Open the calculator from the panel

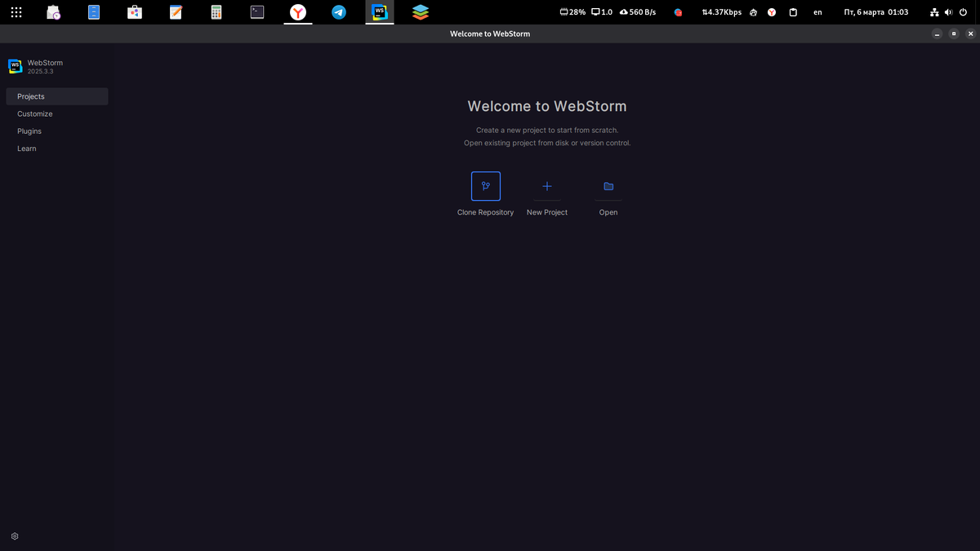tap(216, 12)
